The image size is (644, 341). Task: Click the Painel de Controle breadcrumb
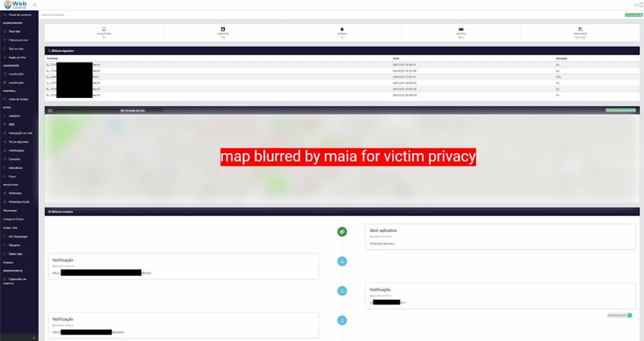point(53,15)
